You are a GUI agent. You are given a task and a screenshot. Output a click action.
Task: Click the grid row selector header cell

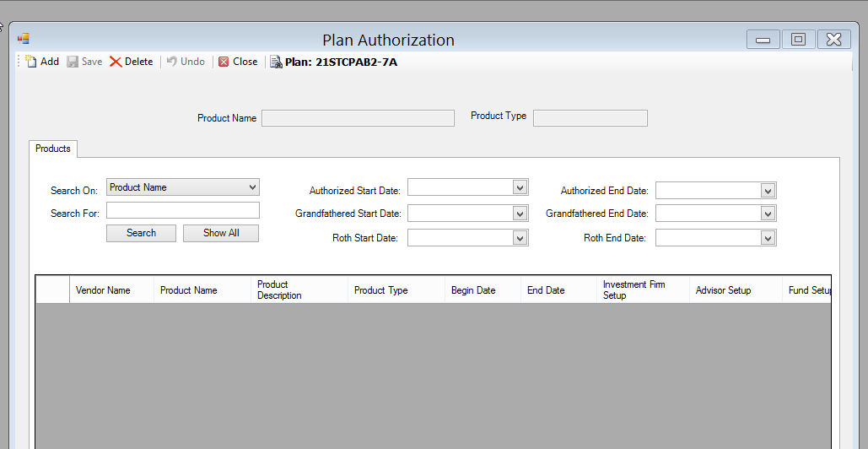point(52,290)
